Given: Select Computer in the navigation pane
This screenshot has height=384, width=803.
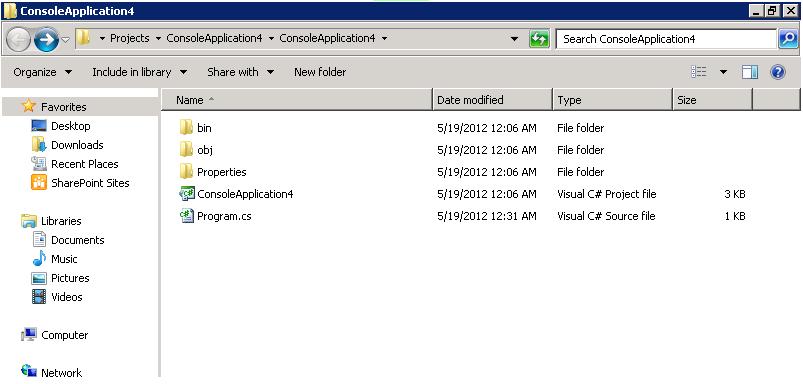Looking at the screenshot, I should coord(65,335).
